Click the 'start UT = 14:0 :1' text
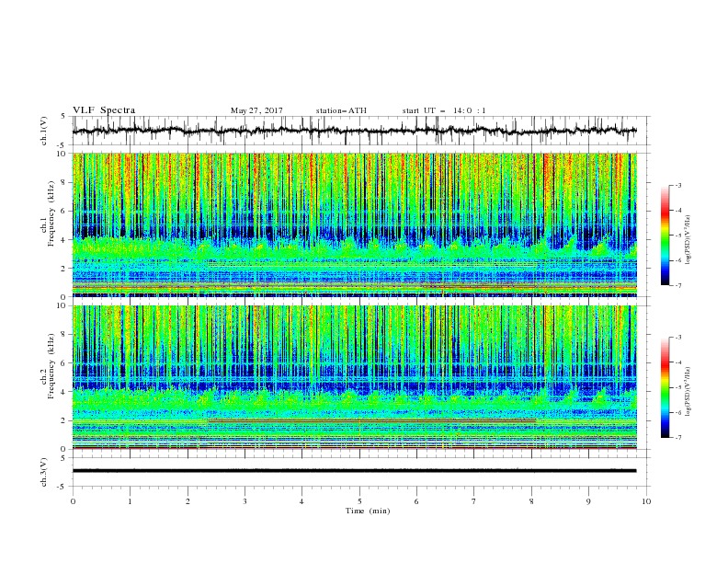728x563 pixels. [444, 110]
